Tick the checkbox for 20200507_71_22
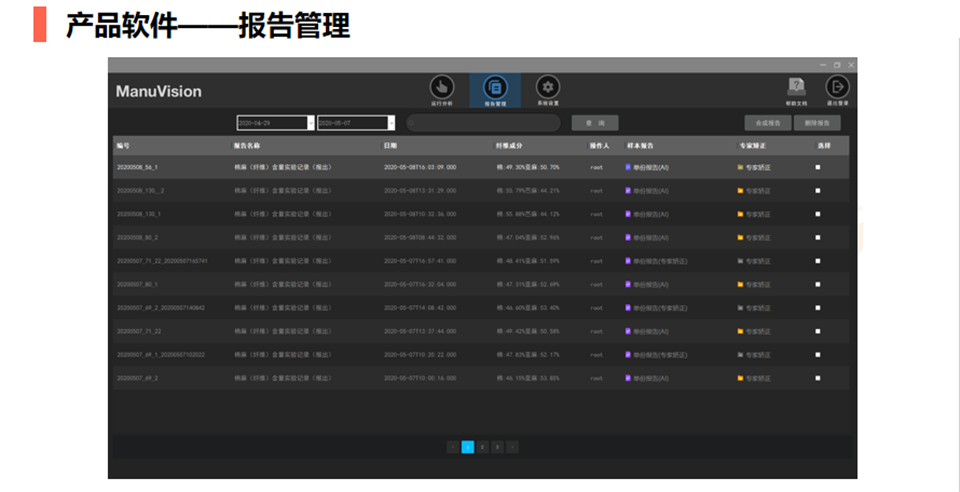The height and width of the screenshot is (492, 960). click(817, 331)
